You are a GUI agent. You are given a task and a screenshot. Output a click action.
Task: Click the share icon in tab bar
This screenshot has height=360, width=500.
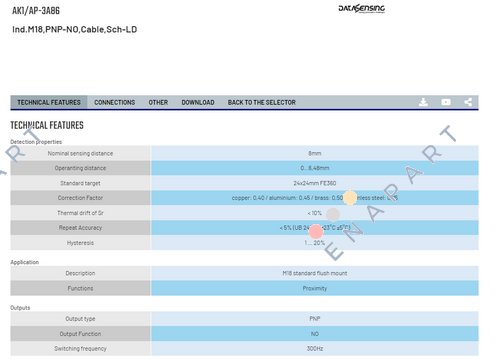pyautogui.click(x=468, y=102)
